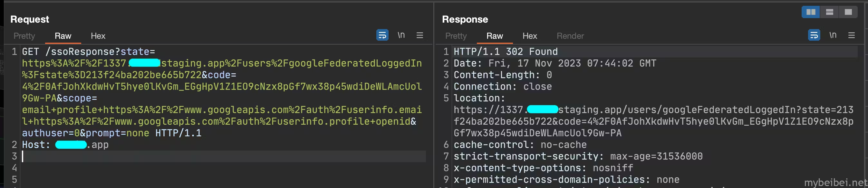Toggle non-printable \n characters in Response
This screenshot has width=868, height=188.
(833, 35)
